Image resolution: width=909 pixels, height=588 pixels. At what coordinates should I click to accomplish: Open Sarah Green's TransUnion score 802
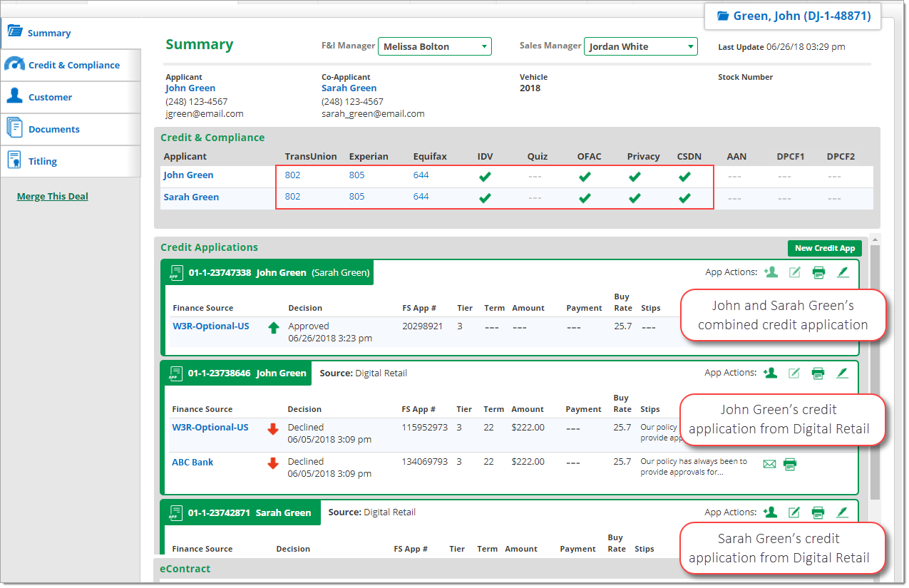(x=292, y=197)
